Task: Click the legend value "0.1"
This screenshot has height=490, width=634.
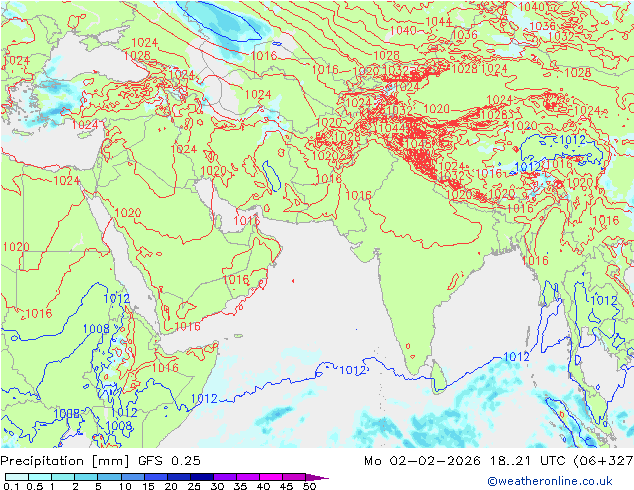Action: click(11, 486)
